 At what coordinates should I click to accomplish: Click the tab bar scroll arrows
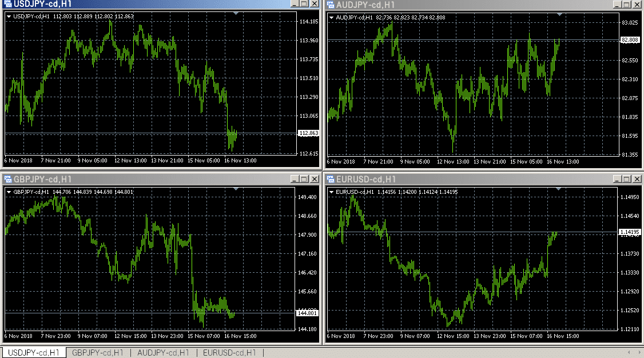pos(634,352)
